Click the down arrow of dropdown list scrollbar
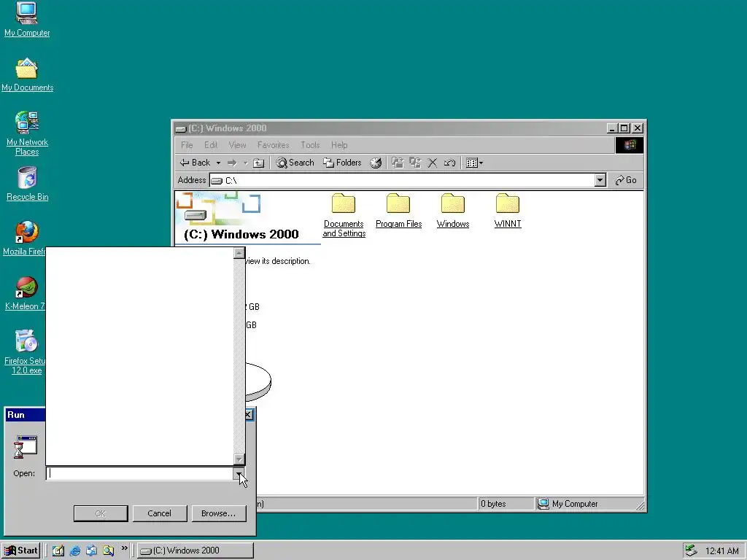Screen dimensions: 747x560 (x=239, y=459)
